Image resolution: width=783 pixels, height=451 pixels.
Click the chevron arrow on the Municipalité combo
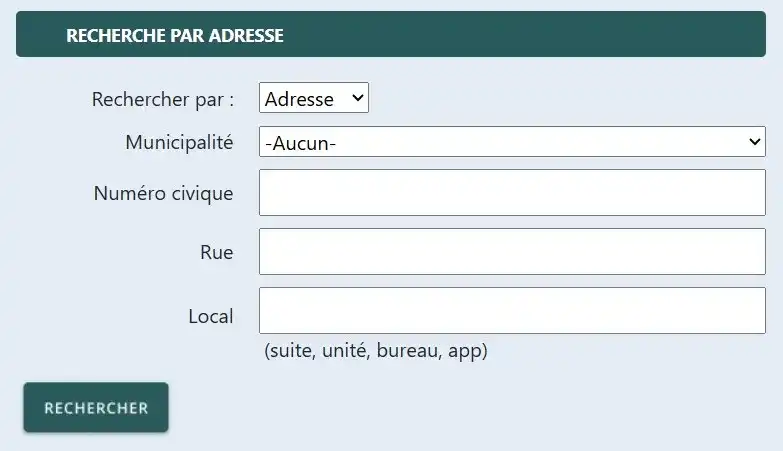pyautogui.click(x=755, y=143)
